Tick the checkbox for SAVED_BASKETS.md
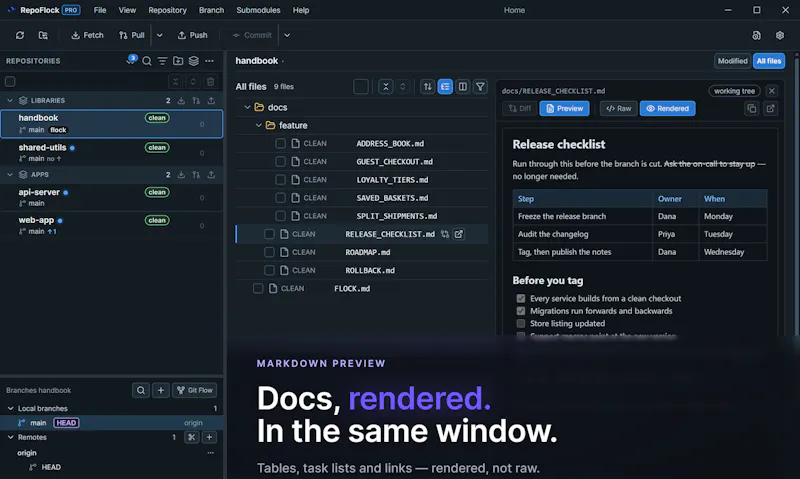This screenshot has height=479, width=800. (280, 198)
